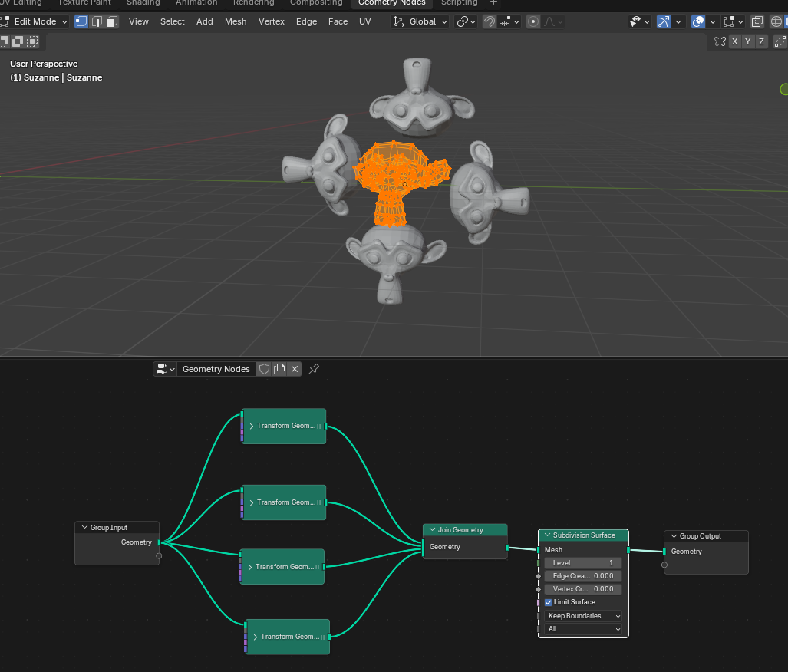Collapse the Subdivision Surface node

(x=547, y=535)
